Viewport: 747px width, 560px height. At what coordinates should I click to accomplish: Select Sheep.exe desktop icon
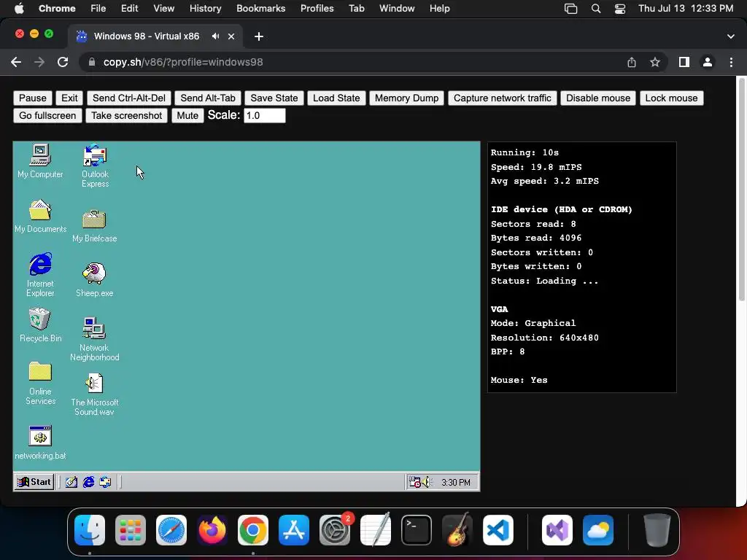pyautogui.click(x=94, y=280)
